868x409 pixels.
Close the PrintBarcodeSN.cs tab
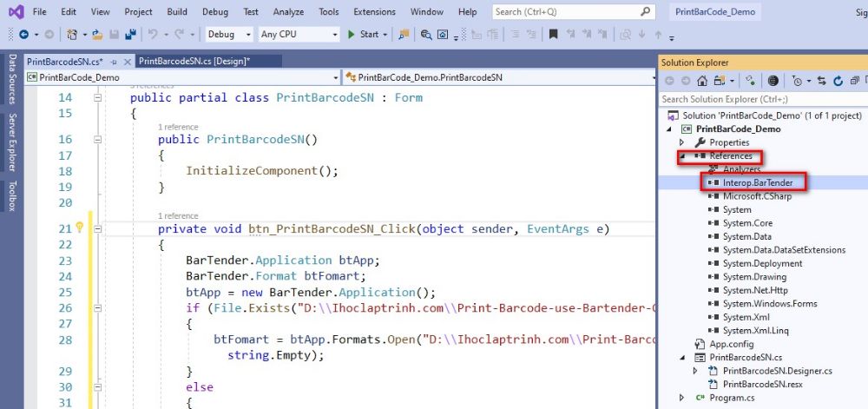click(127, 62)
